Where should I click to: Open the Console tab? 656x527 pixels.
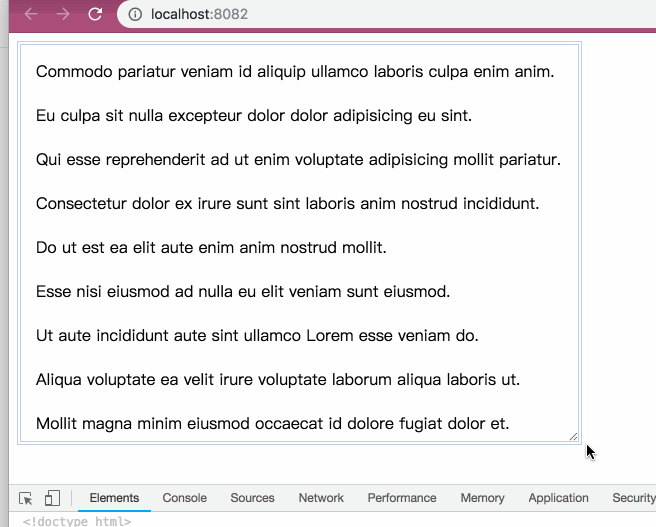184,498
